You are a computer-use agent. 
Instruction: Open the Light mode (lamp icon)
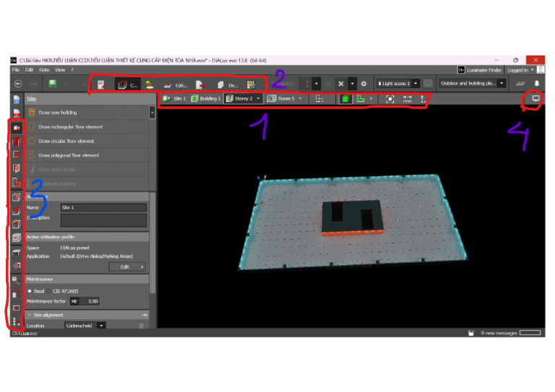pos(150,84)
